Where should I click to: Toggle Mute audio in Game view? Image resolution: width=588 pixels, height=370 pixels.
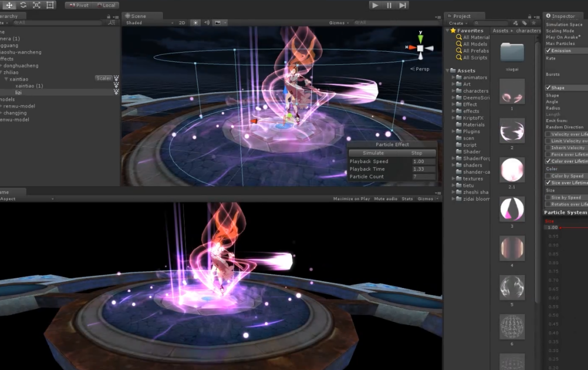[386, 199]
